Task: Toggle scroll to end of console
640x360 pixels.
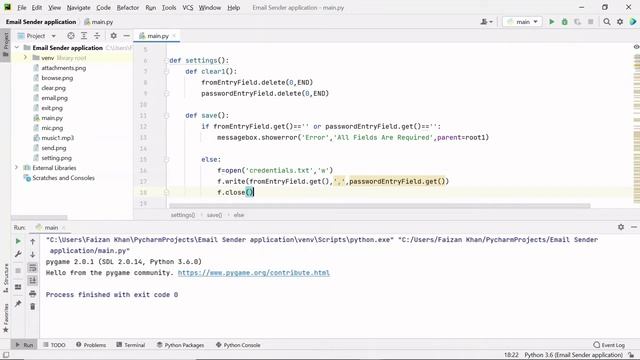Action: (x=33, y=280)
